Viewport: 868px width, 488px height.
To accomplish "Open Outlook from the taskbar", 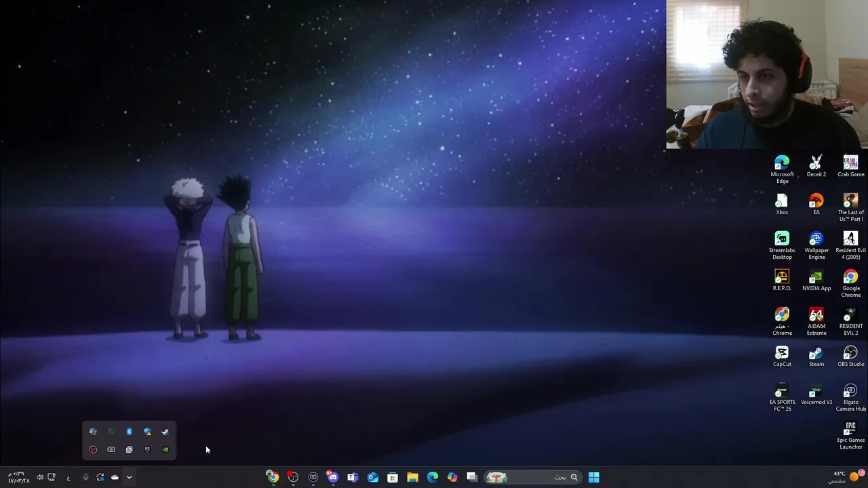I will [372, 477].
